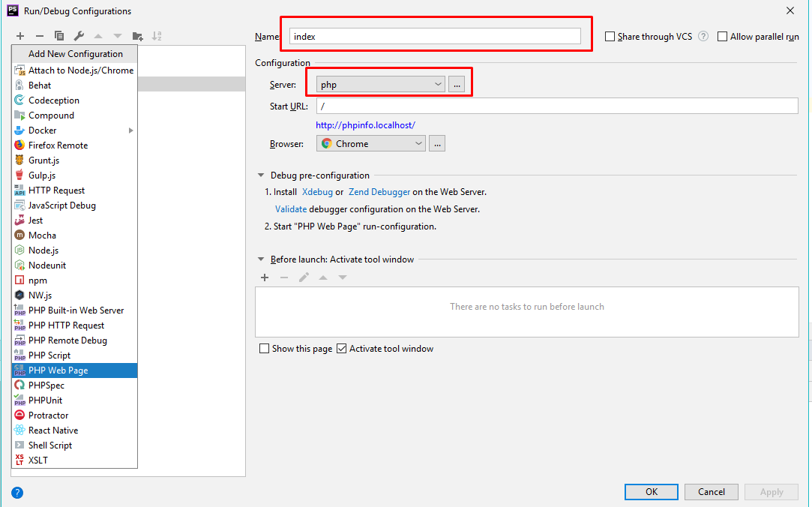Click the Remove Configuration minus icon
Viewport: 812px width, 507px height.
tap(40, 36)
